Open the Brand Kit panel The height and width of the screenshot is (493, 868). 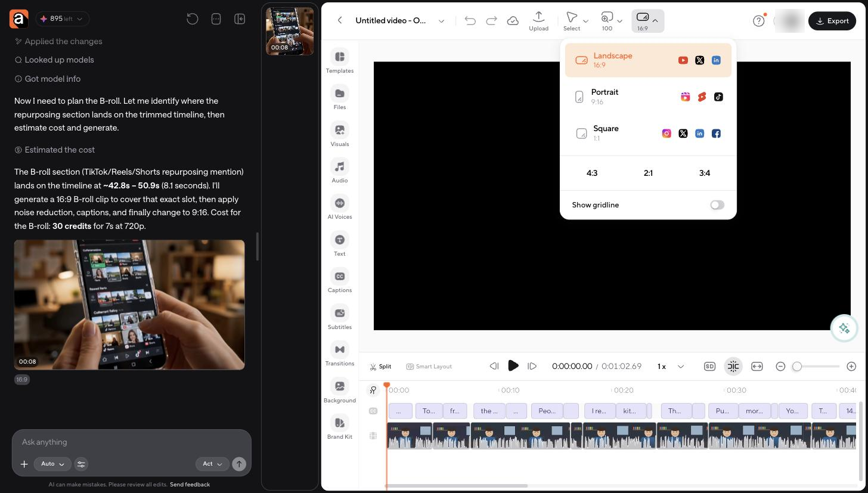pos(340,428)
